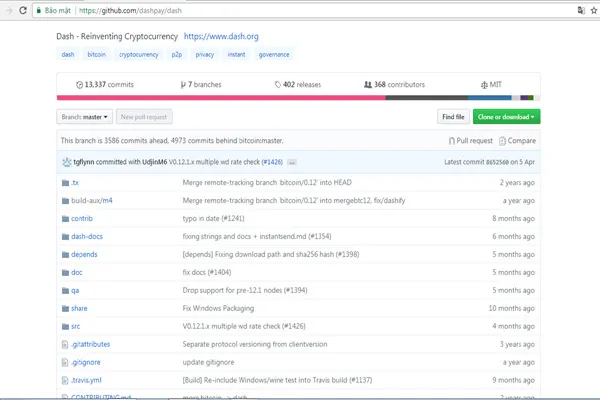600x400 pixels.
Task: Open the latest commit hash link
Action: [497, 162]
